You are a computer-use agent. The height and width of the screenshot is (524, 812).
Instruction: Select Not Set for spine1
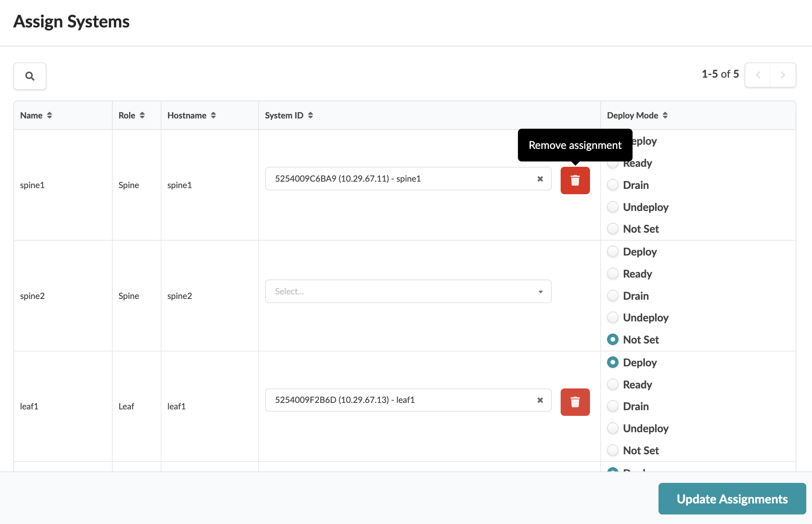612,228
